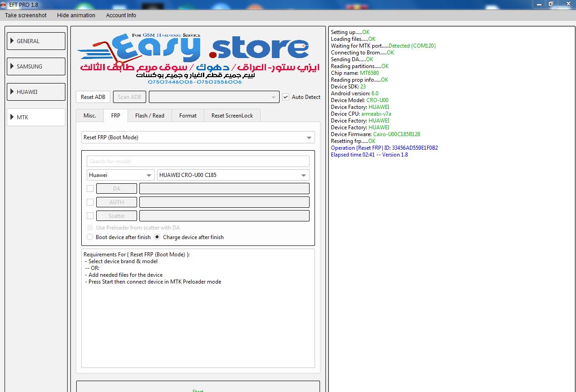Switch to the Format tab

[188, 116]
